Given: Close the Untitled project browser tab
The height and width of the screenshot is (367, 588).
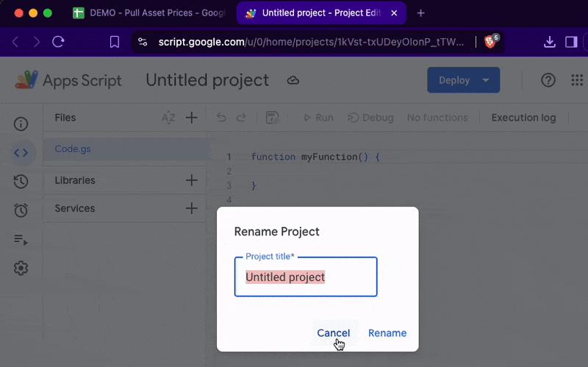Looking at the screenshot, I should (x=394, y=13).
